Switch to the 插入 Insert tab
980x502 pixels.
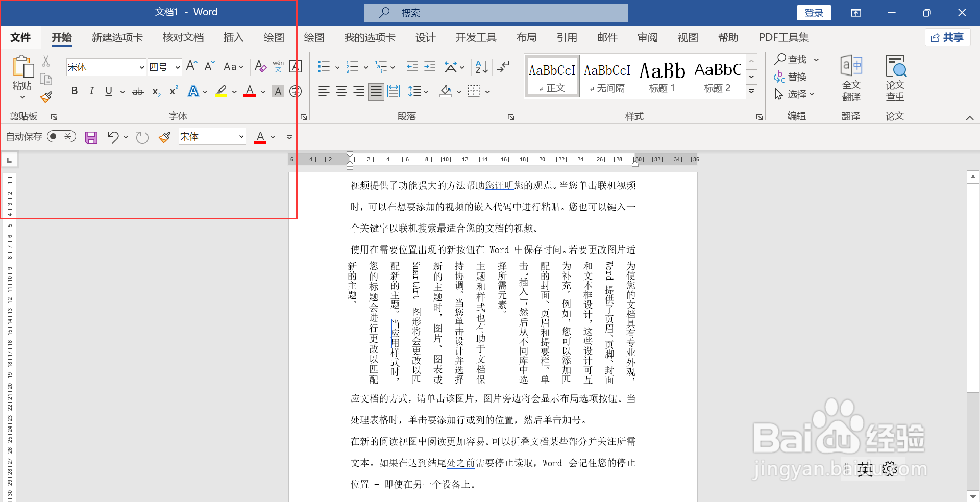click(x=233, y=37)
